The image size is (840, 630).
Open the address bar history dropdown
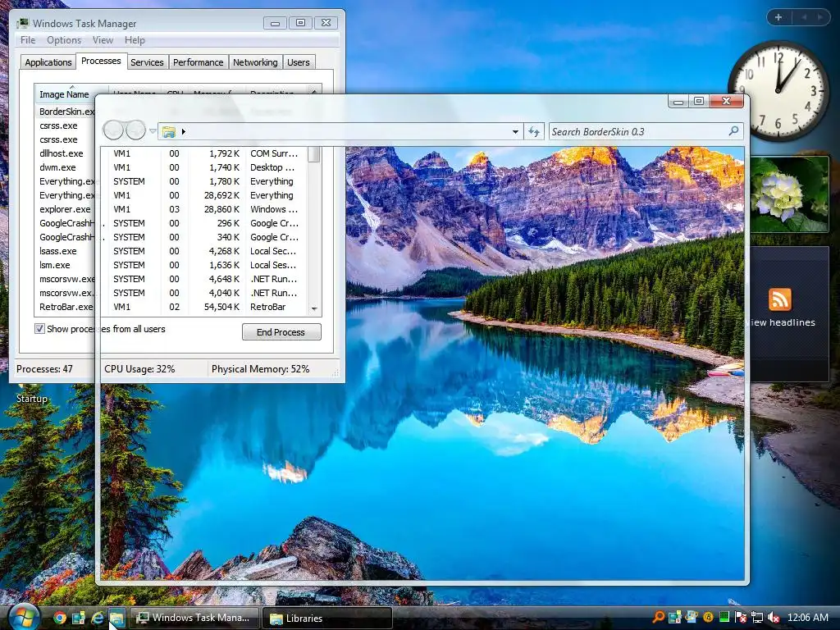(515, 131)
